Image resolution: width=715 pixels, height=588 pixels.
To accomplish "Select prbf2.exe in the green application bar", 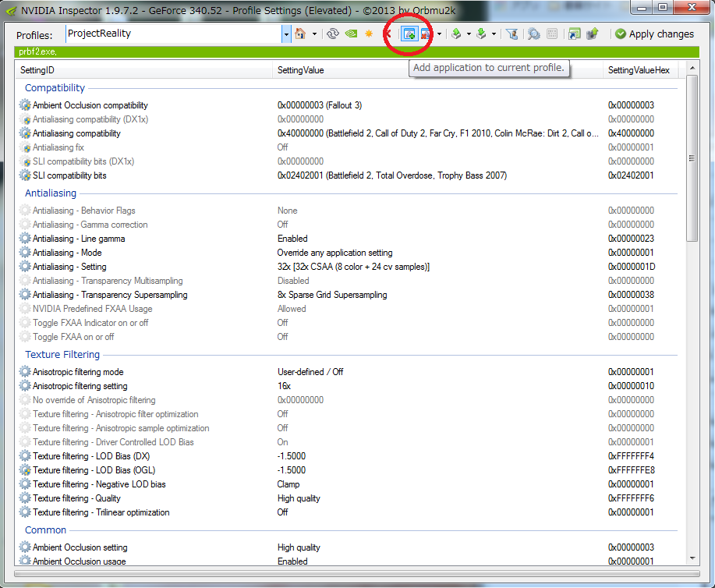I will [x=38, y=52].
